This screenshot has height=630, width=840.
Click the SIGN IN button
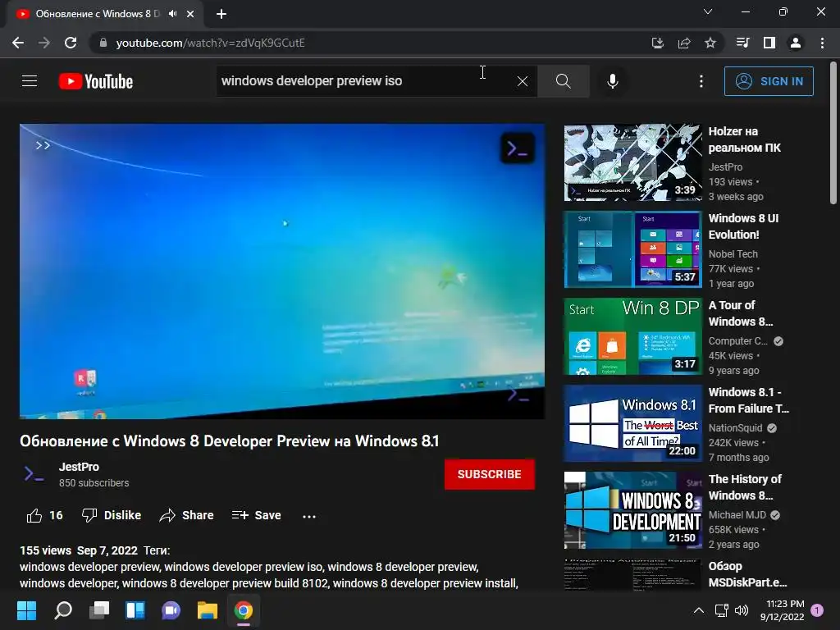(769, 81)
